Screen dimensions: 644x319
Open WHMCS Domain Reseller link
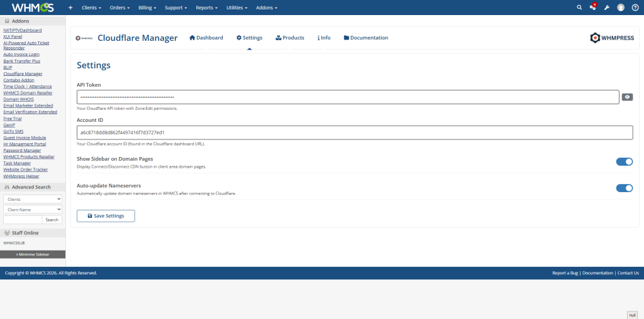[28, 93]
